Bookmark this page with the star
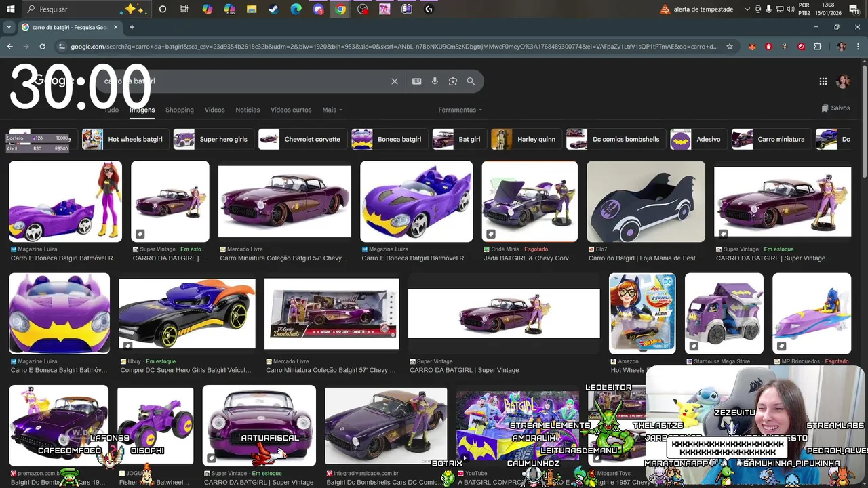 (730, 47)
